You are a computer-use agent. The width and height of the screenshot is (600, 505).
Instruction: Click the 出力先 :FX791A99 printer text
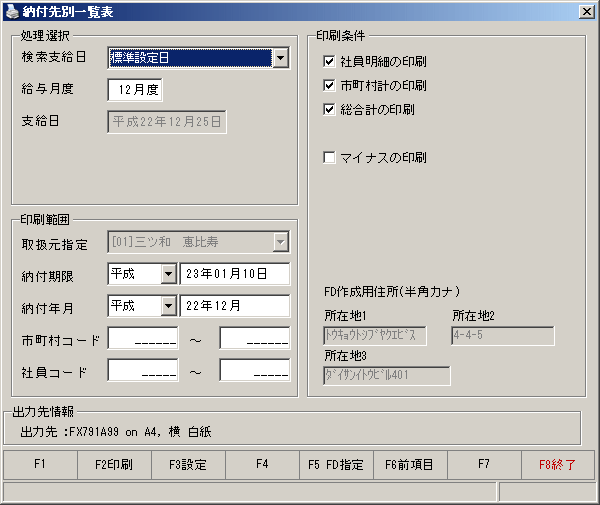pos(116,432)
